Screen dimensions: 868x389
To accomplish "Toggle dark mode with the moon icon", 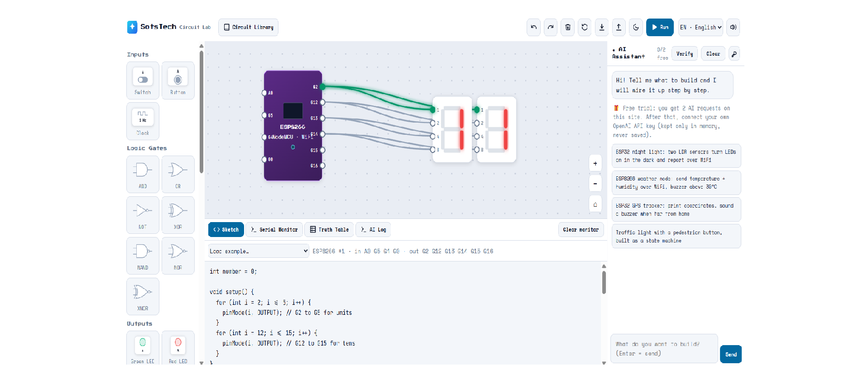I will click(x=636, y=27).
